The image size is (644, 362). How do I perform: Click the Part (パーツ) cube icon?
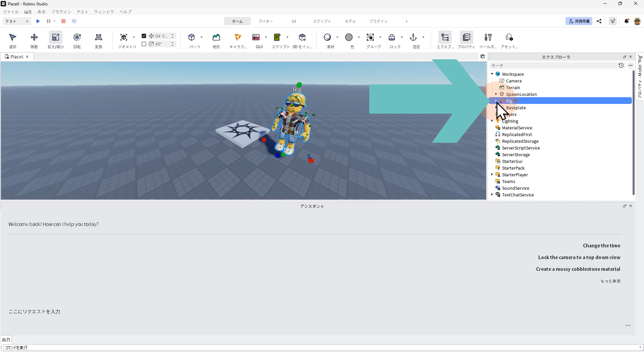(192, 38)
